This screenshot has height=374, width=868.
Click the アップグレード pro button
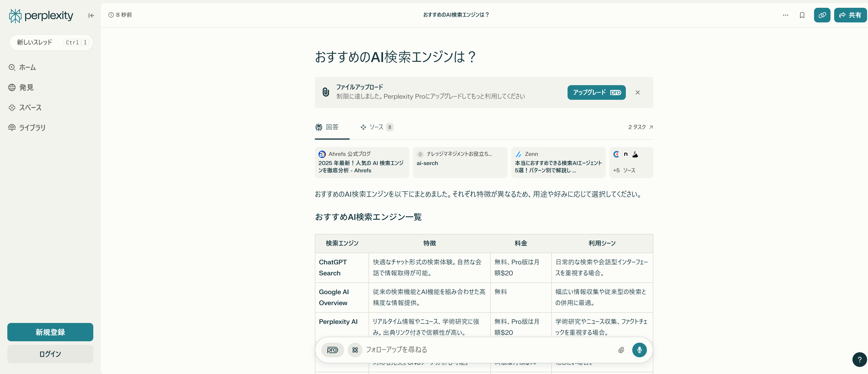click(x=596, y=92)
